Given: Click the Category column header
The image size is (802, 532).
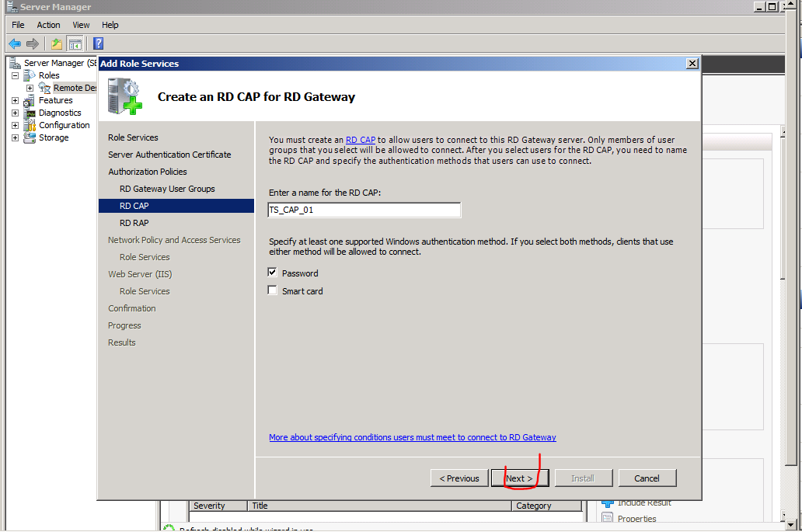Looking at the screenshot, I should (x=547, y=506).
